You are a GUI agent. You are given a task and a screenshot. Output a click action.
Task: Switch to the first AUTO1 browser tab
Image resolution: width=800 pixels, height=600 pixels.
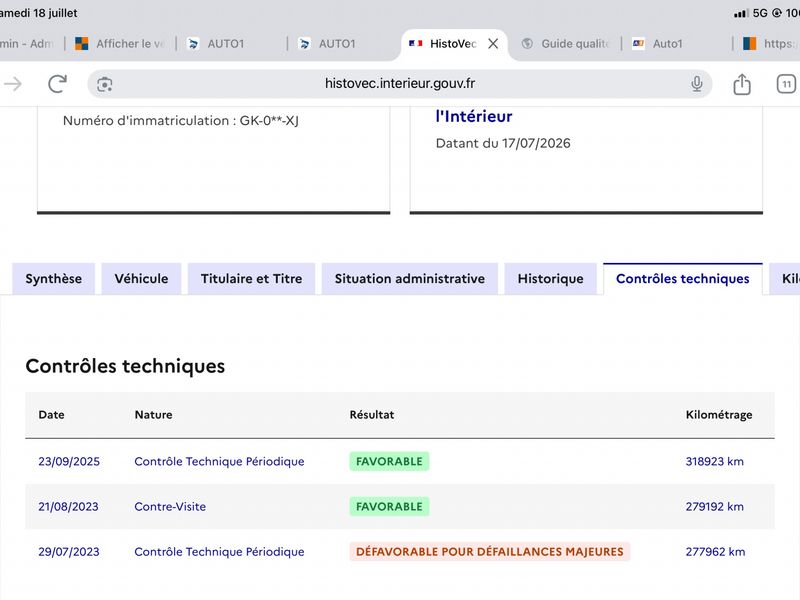tap(216, 44)
